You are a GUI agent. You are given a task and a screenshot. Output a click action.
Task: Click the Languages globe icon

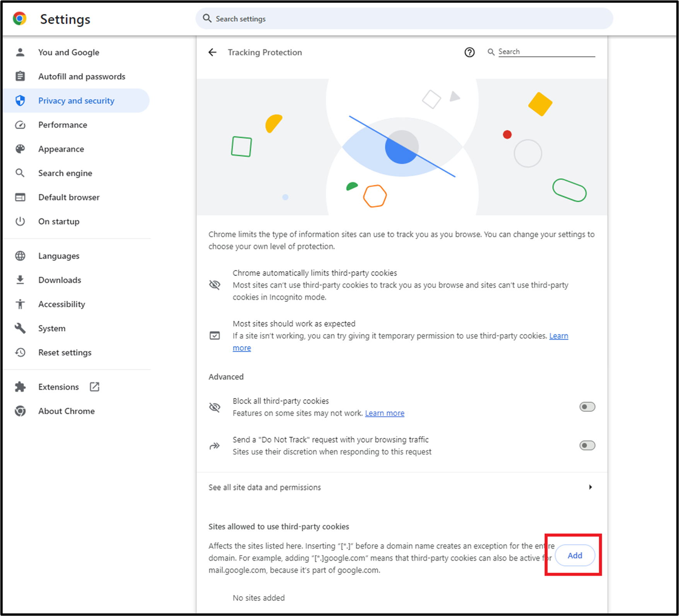click(x=20, y=256)
